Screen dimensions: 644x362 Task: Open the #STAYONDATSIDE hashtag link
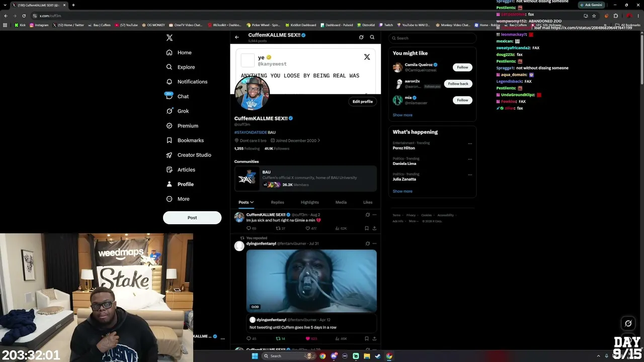[x=251, y=132]
